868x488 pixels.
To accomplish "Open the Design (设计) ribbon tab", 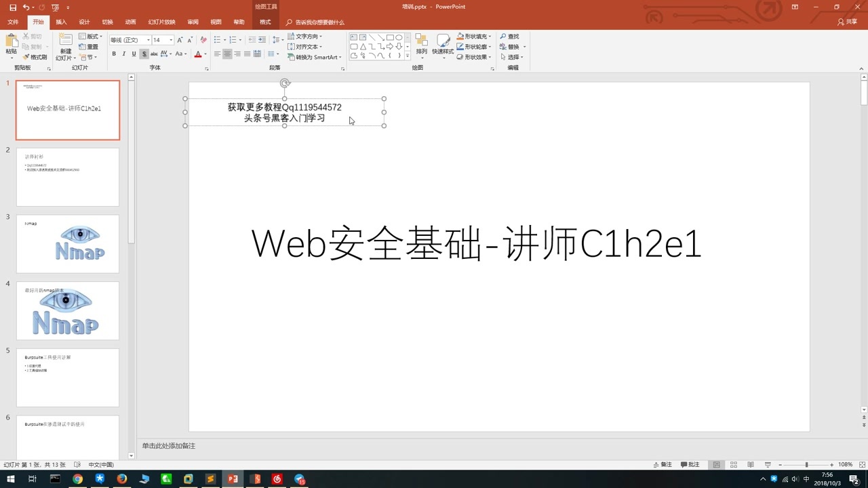I will pyautogui.click(x=84, y=22).
